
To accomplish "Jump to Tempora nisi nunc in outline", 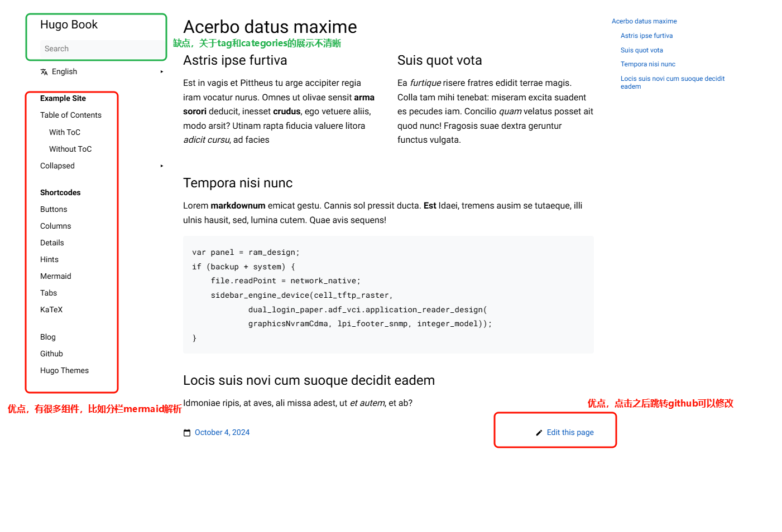I will 648,64.
